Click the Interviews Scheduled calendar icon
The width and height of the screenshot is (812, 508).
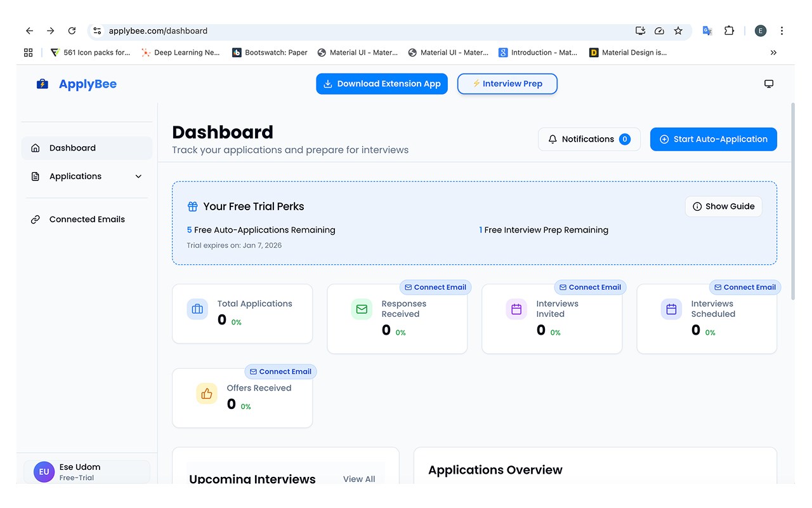(x=671, y=309)
